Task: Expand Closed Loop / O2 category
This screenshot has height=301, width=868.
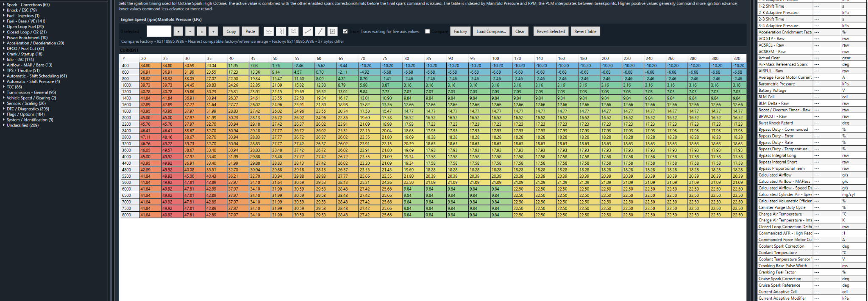Action: point(4,32)
